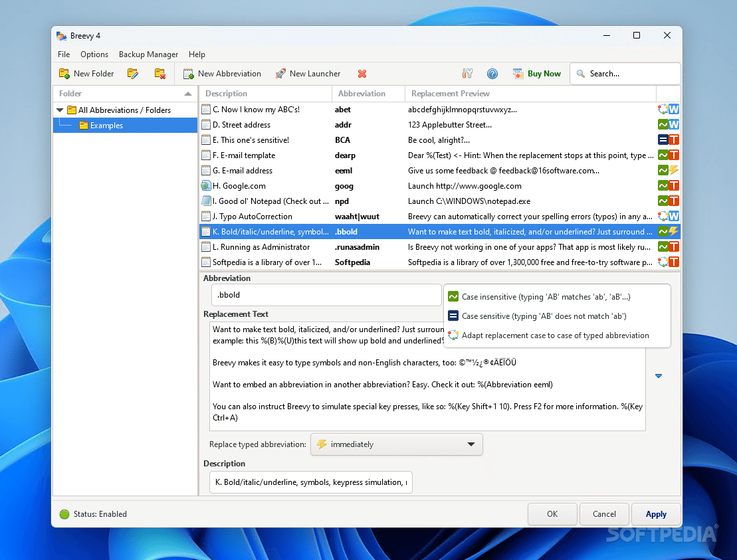Click New Abbreviation in toolbar
Image resolution: width=737 pixels, height=560 pixels.
222,74
